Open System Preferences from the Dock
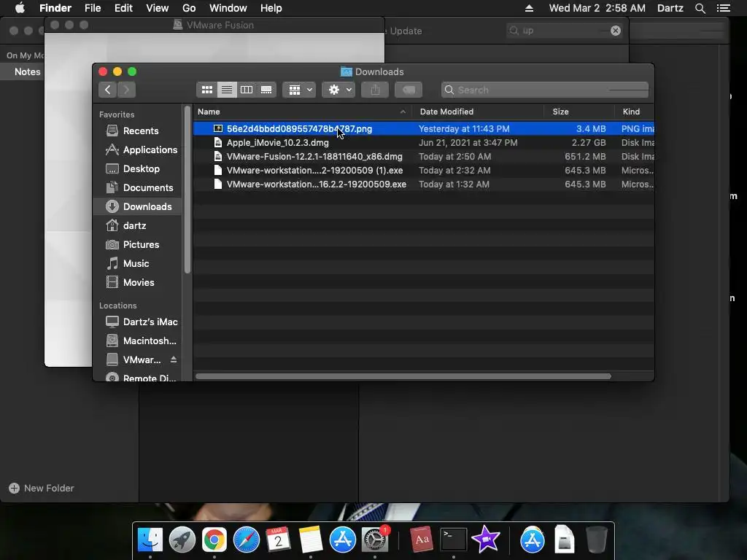Viewport: 747px width, 560px height. point(375,540)
